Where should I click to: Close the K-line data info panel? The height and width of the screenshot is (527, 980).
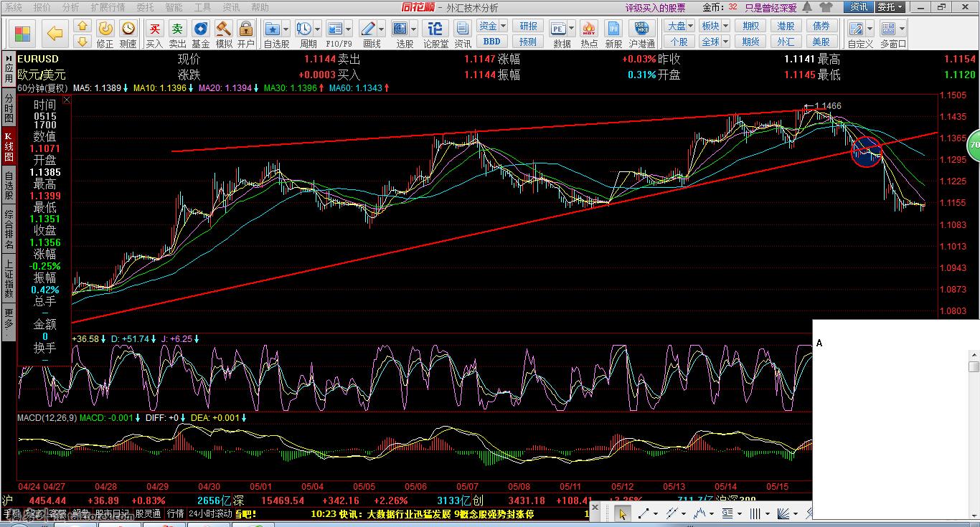(x=66, y=100)
